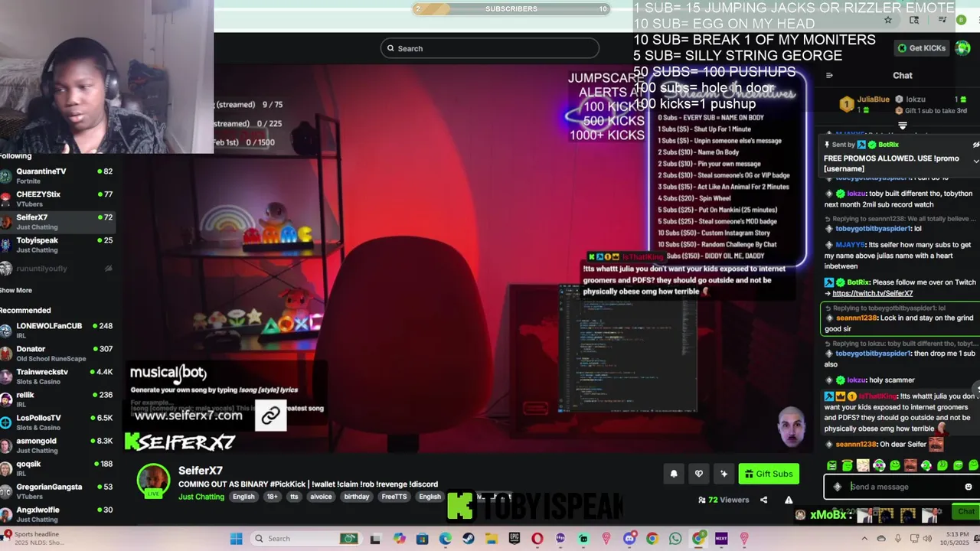
Task: Open Steam from the taskbar
Action: click(x=468, y=539)
